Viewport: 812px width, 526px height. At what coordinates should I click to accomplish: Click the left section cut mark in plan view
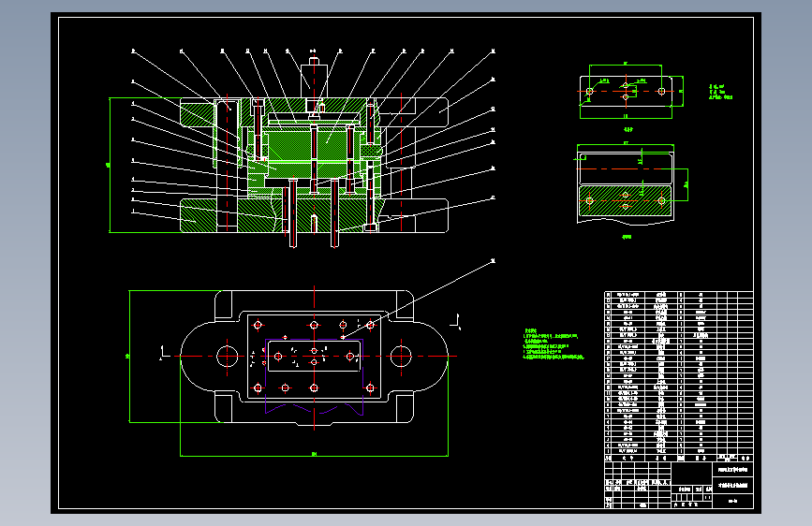(x=164, y=353)
